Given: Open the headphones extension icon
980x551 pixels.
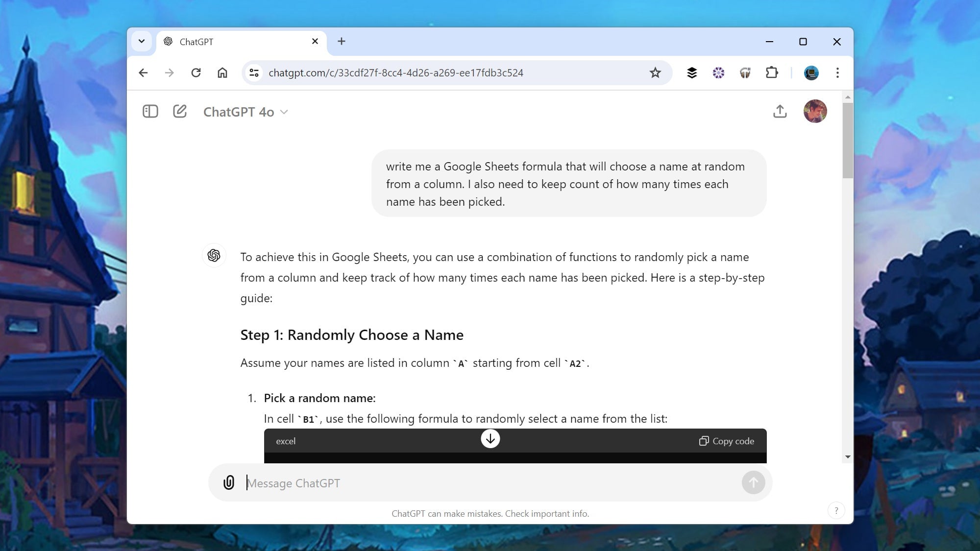Looking at the screenshot, I should pos(745,72).
